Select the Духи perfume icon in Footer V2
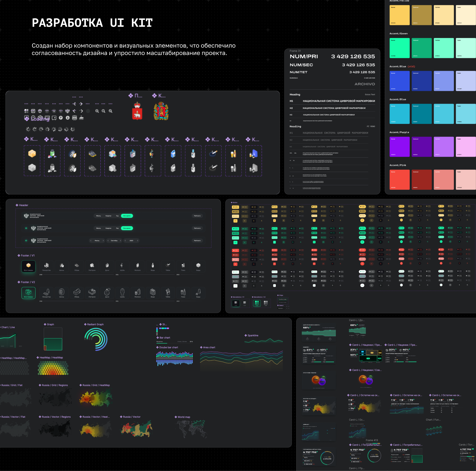The width and height of the screenshot is (476, 471). click(107, 293)
